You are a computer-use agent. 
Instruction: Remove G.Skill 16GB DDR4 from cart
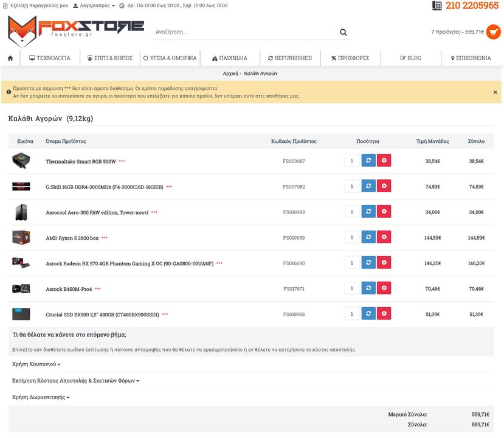pyautogui.click(x=384, y=186)
